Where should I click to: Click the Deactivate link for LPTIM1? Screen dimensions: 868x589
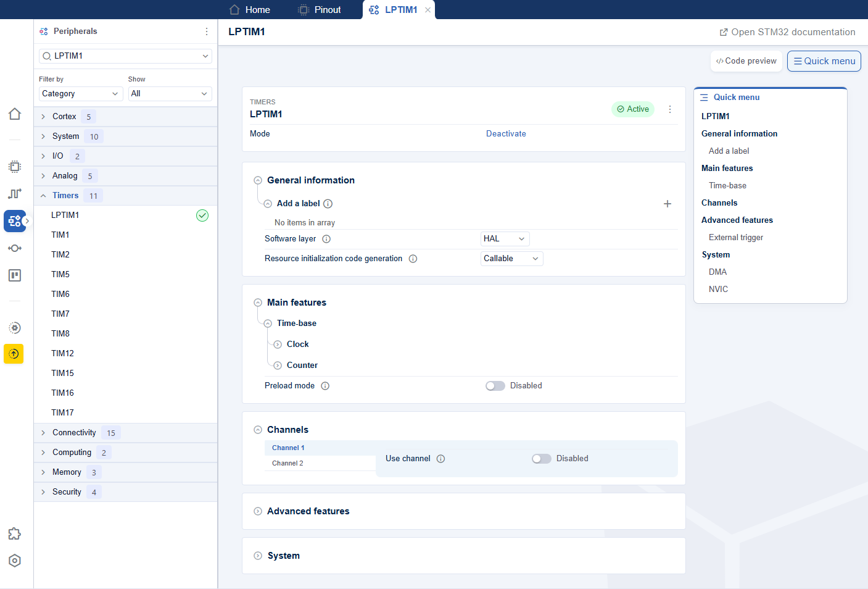pos(506,134)
